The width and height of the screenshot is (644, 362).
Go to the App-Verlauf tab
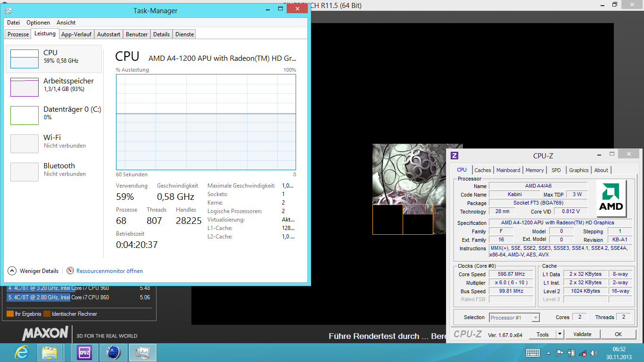click(x=76, y=34)
